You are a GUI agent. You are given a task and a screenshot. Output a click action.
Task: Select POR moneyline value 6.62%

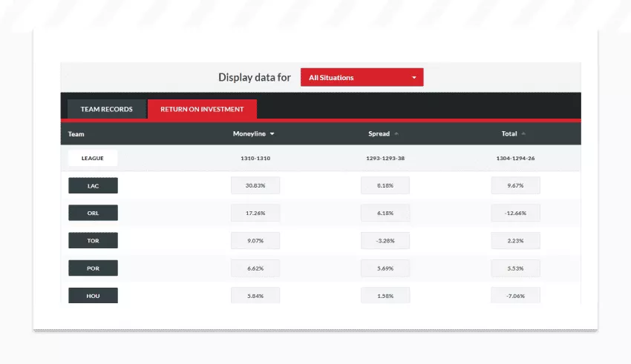[255, 268]
